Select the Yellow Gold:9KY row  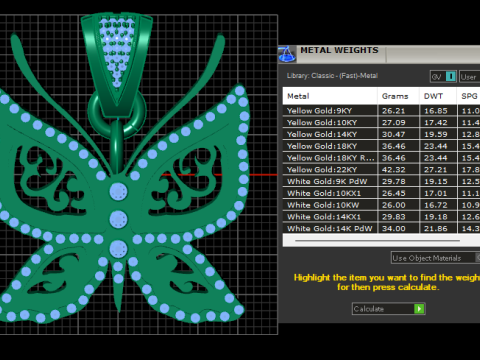381,111
